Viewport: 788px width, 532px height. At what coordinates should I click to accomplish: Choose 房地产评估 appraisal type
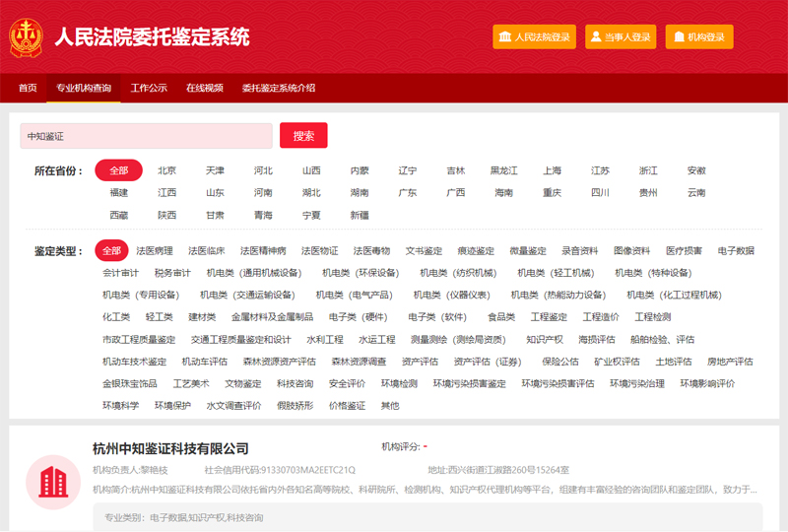[x=730, y=362]
